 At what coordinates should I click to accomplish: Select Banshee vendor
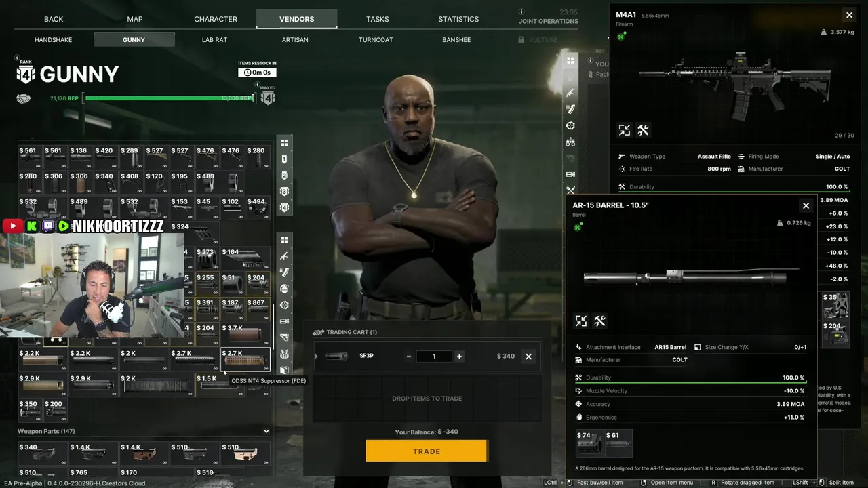pos(456,40)
